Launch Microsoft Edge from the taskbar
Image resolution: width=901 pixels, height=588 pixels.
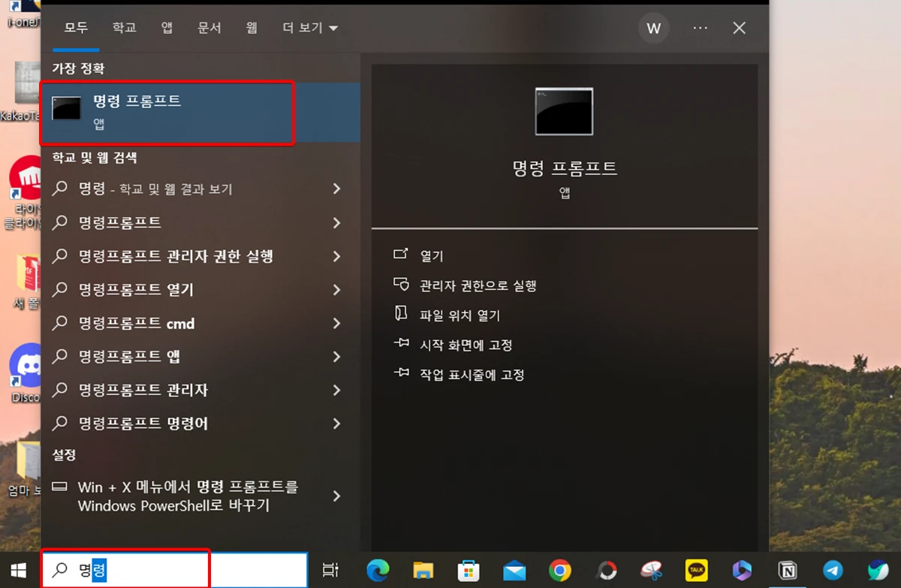click(378, 570)
